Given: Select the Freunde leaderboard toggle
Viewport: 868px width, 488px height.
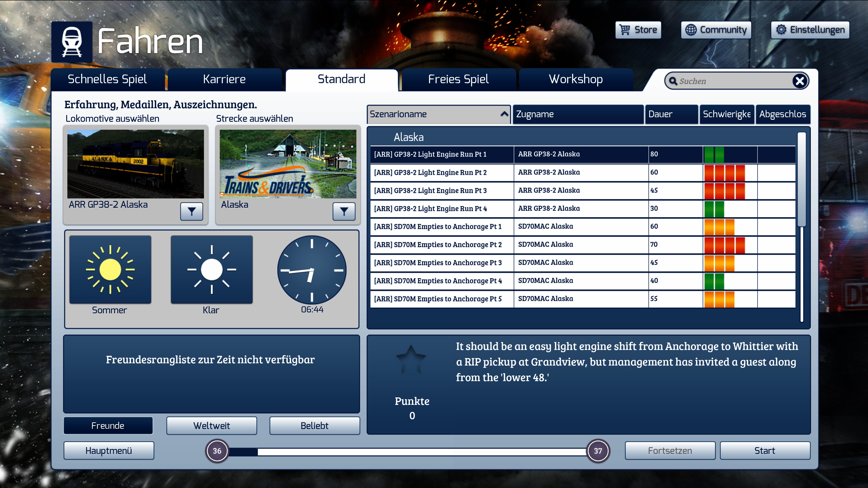Looking at the screenshot, I should click(108, 426).
